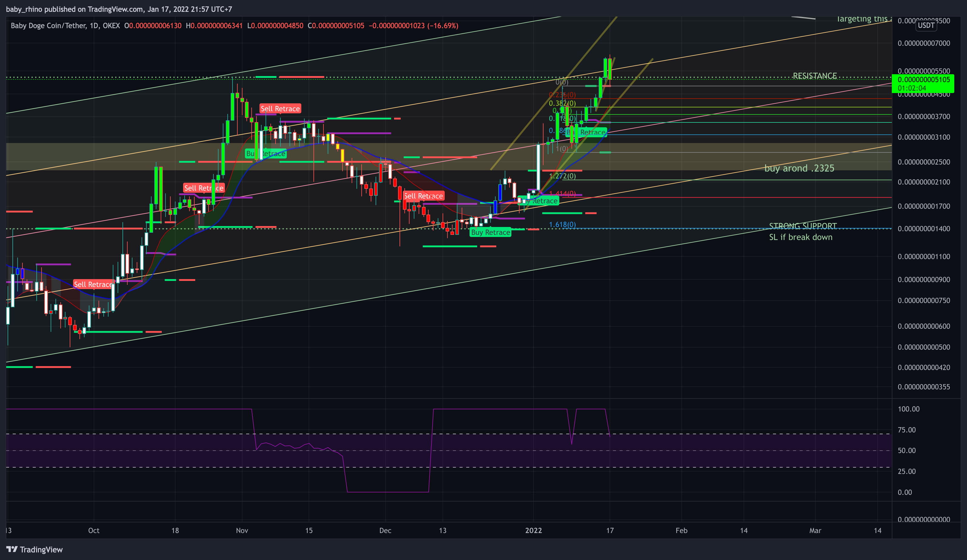Image resolution: width=967 pixels, height=560 pixels.
Task: Click the 0.000000001700 price axis label
Action: click(x=924, y=206)
